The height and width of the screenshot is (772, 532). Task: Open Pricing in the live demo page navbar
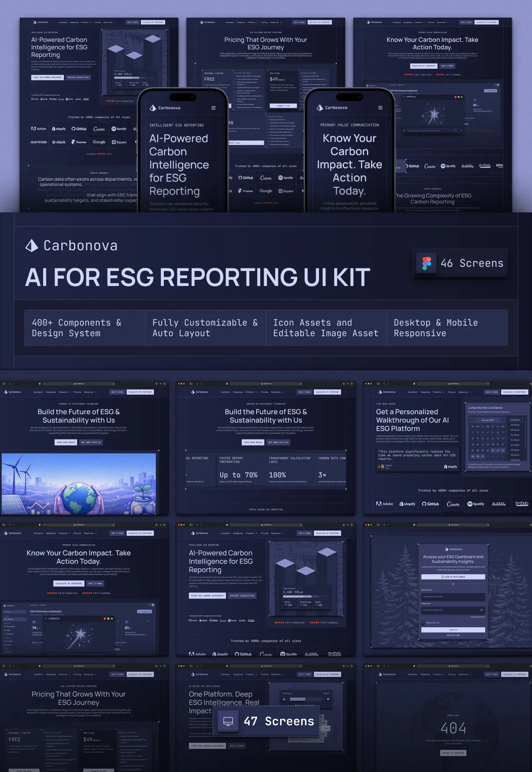[451, 392]
